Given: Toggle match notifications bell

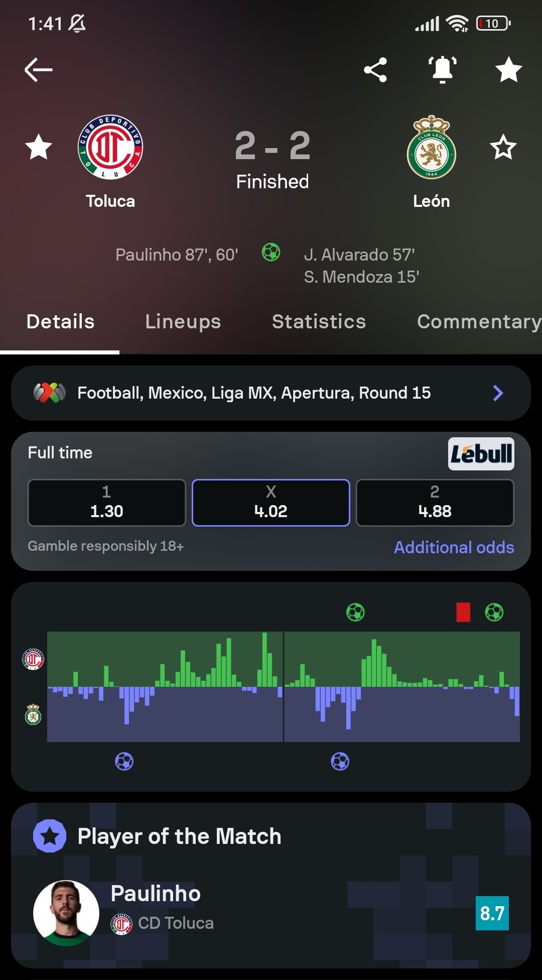Looking at the screenshot, I should [x=442, y=69].
